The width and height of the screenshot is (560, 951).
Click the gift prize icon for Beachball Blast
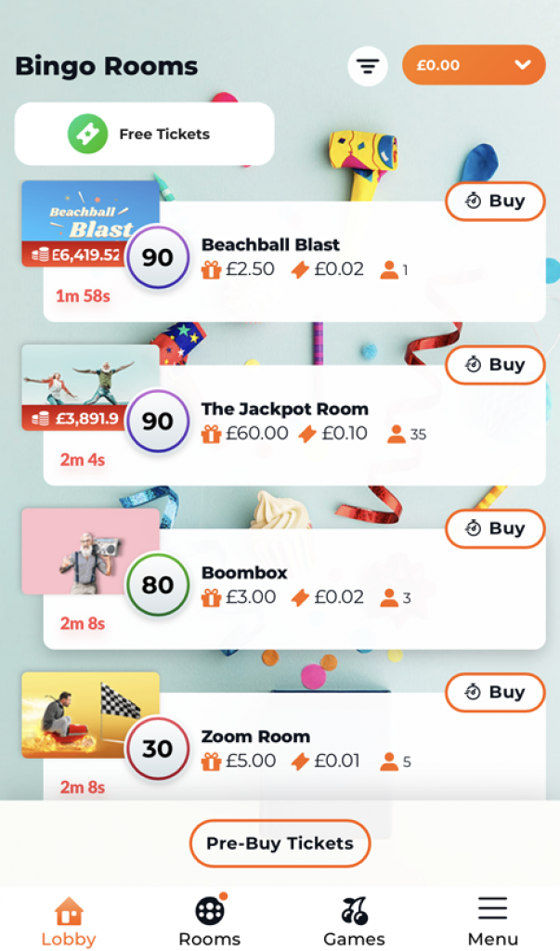[211, 269]
